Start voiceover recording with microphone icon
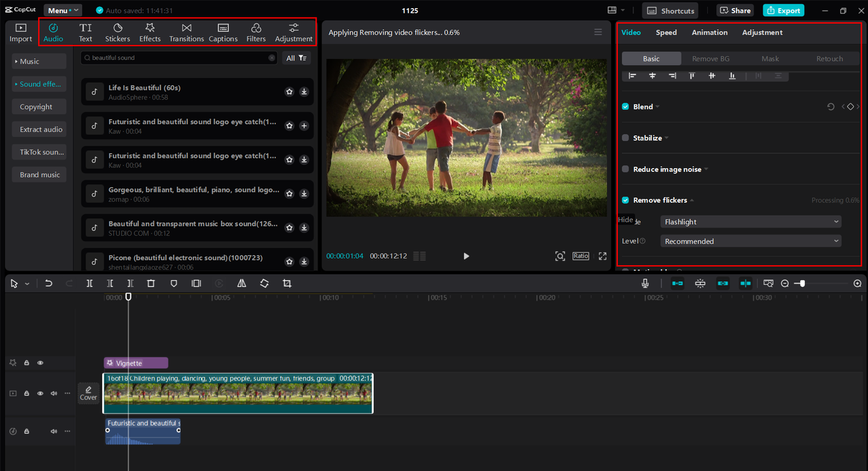Screen dimensions: 868x471 coord(646,283)
